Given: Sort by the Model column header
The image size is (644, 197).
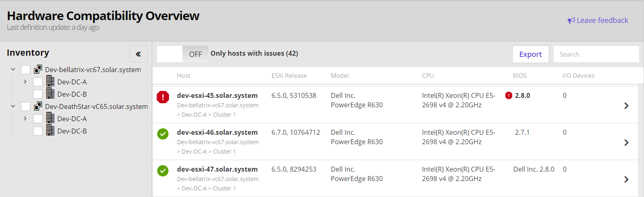Looking at the screenshot, I should pyautogui.click(x=340, y=76).
